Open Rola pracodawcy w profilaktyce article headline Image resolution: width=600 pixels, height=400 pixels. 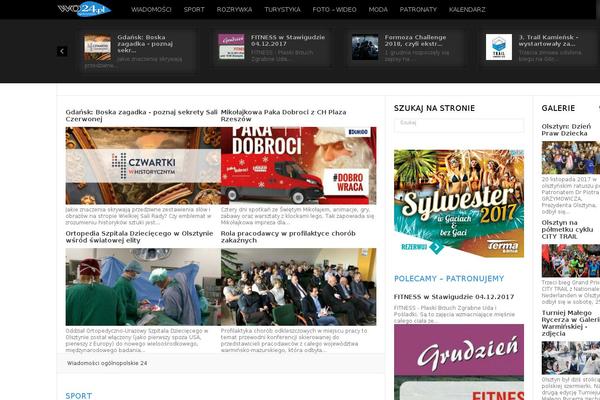(288, 237)
